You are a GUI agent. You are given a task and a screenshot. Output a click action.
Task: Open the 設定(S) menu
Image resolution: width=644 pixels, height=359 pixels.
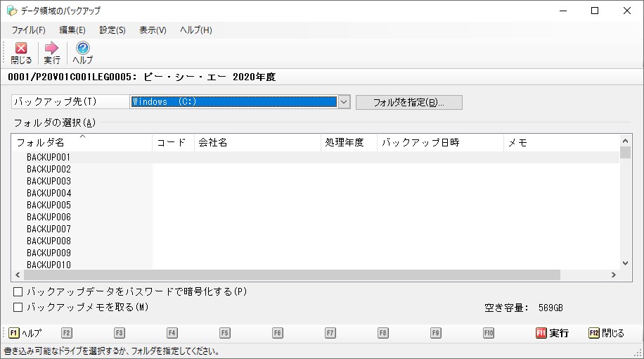[112, 30]
